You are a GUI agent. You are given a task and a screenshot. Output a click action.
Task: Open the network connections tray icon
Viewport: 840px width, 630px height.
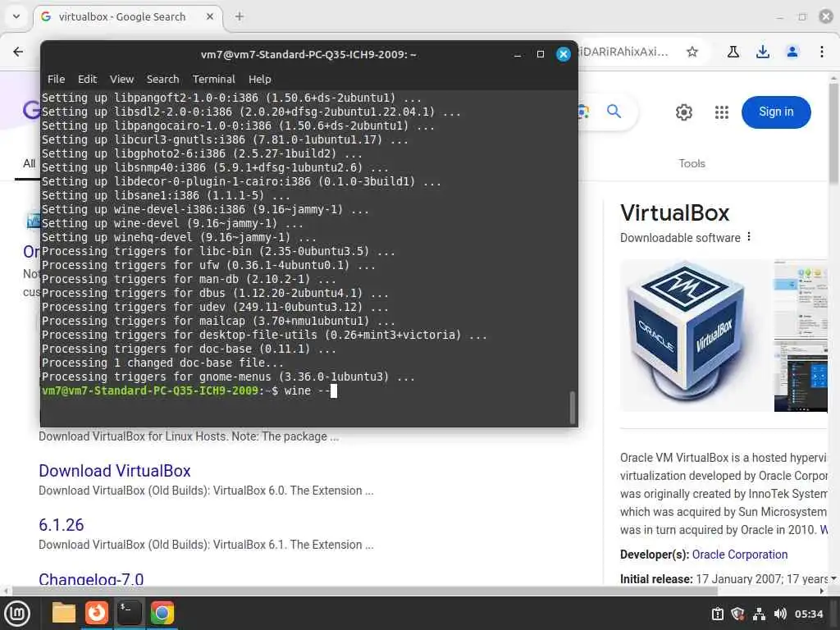759,614
